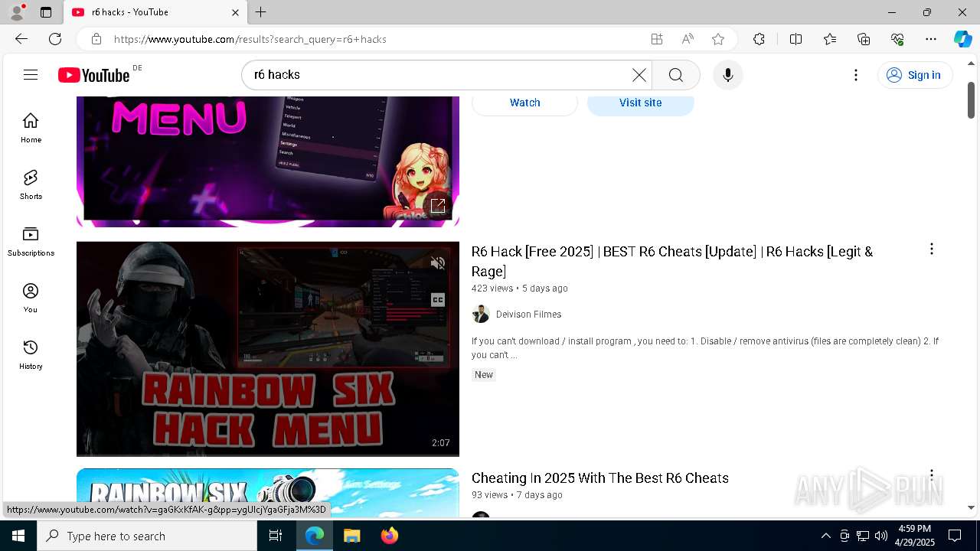Click the page vertical scrollbar thumb
980x551 pixels.
coord(971,100)
